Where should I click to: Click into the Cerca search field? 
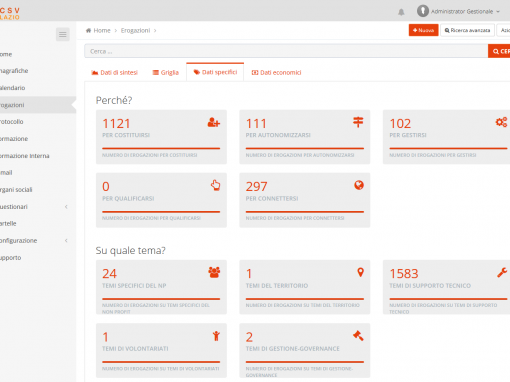tap(286, 51)
